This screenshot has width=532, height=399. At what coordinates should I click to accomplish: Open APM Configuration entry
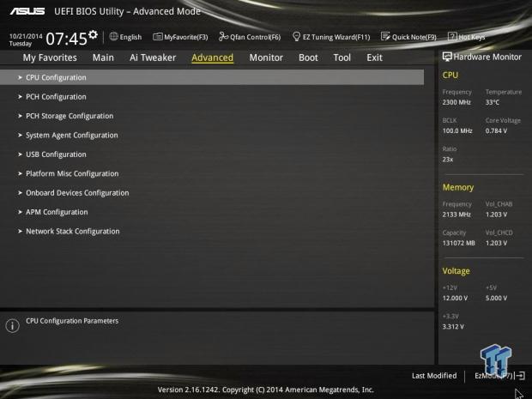pyautogui.click(x=57, y=212)
